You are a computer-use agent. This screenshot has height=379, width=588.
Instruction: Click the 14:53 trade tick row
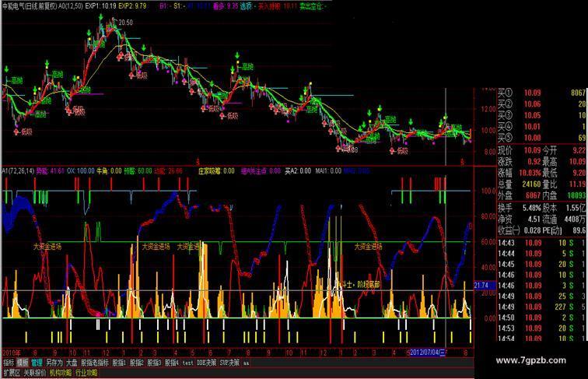pos(541,328)
